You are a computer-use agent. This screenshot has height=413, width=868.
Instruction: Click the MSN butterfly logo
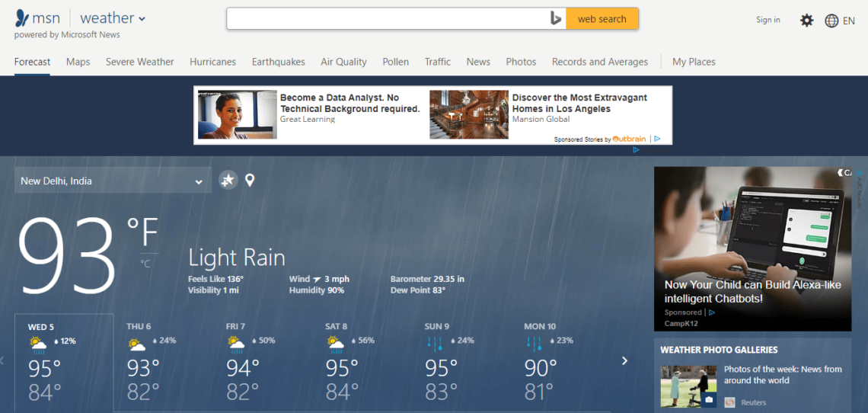click(x=22, y=18)
